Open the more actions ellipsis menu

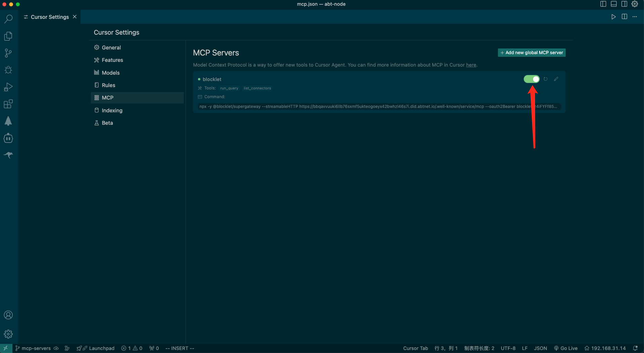(x=635, y=17)
